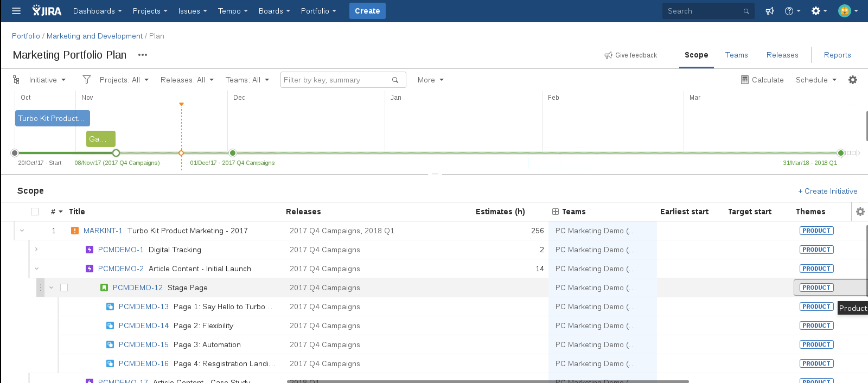Expand the PCMDEMO-1 Digital Tracking row
Screen dimensions: 868x383
tap(36, 250)
